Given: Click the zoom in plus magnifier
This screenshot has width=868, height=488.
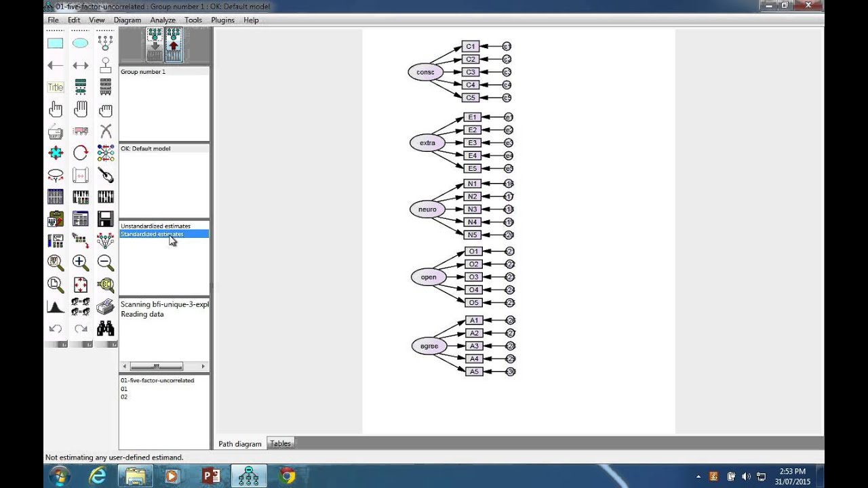Looking at the screenshot, I should pos(81,263).
